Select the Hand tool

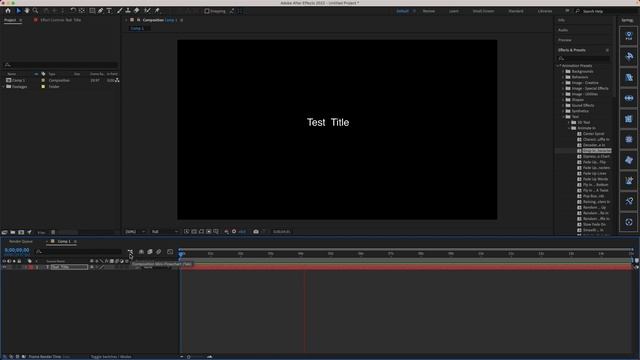click(27, 11)
